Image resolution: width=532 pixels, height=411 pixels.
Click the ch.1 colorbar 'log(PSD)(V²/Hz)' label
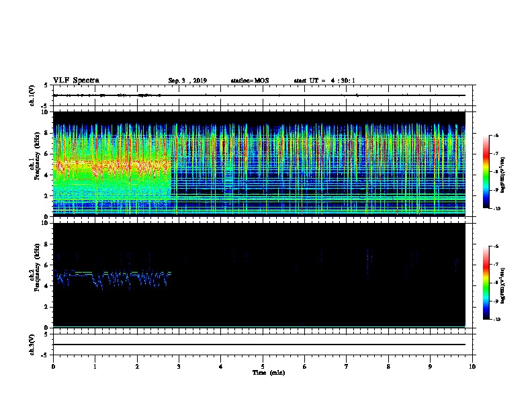click(502, 175)
